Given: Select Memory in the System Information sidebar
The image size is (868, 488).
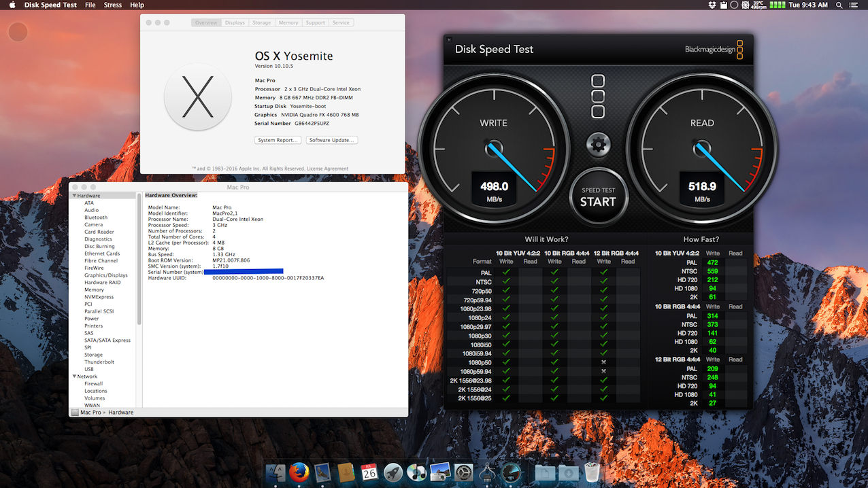Looking at the screenshot, I should coord(94,290).
